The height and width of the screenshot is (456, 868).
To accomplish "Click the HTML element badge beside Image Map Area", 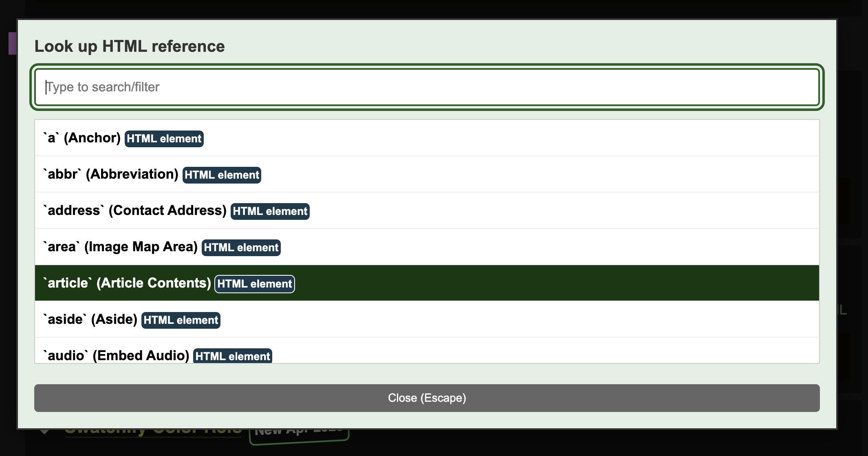I will tap(241, 248).
